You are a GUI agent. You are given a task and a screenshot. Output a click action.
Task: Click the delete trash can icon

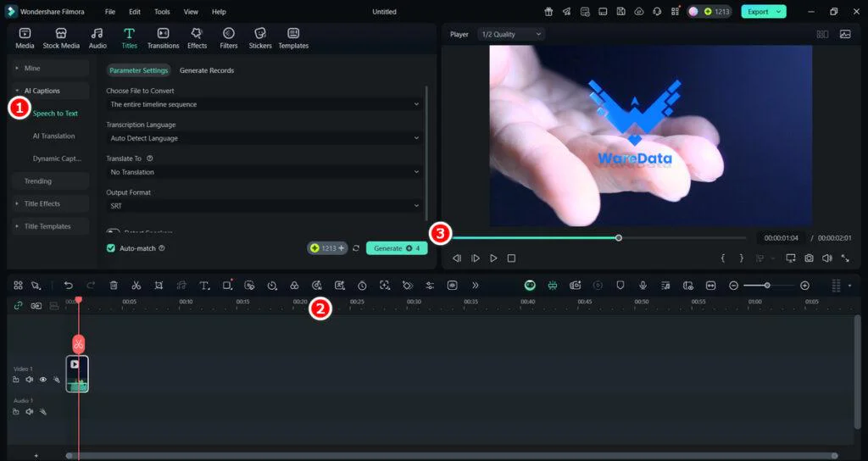[x=114, y=286]
